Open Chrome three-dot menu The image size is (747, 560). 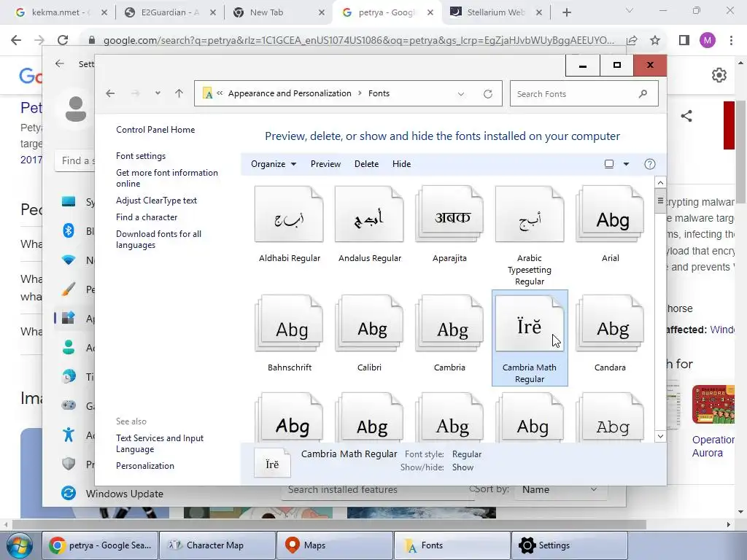(x=731, y=40)
